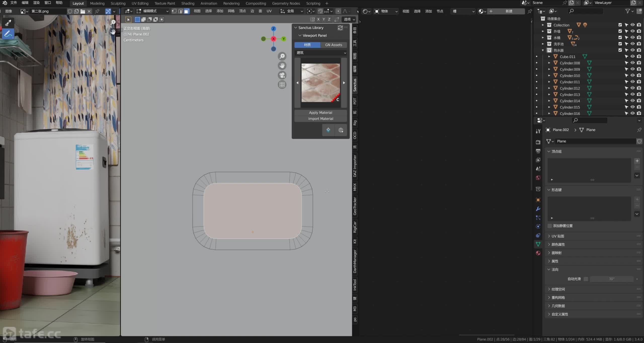Enable the 添加静置位置 checkbox
Screen dimensions: 644x343
tap(550, 226)
